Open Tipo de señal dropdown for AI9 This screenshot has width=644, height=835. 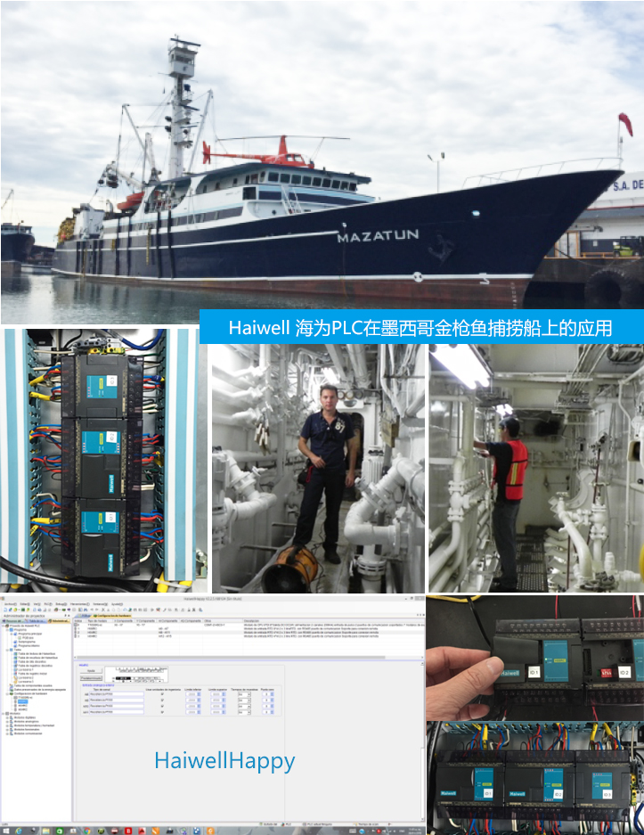pyautogui.click(x=117, y=700)
